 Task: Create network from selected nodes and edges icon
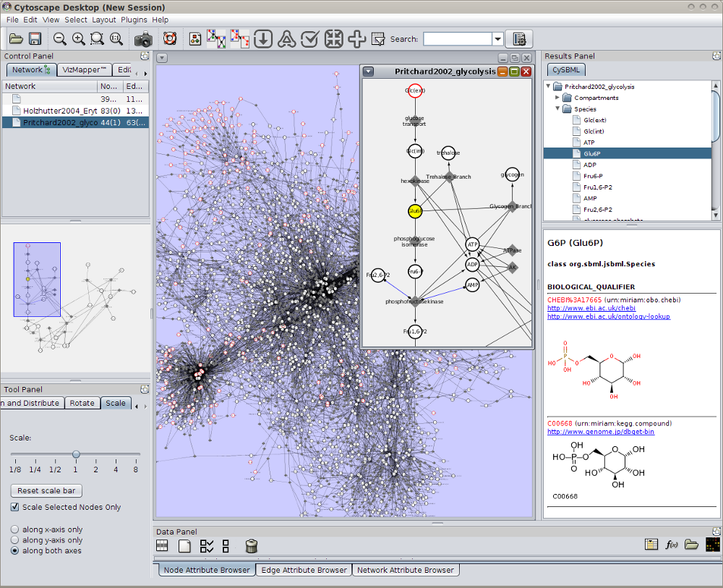click(x=240, y=39)
